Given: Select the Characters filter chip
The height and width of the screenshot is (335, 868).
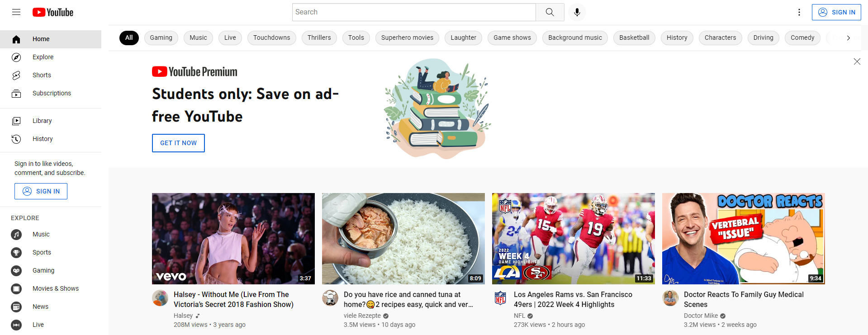Looking at the screenshot, I should pos(720,38).
